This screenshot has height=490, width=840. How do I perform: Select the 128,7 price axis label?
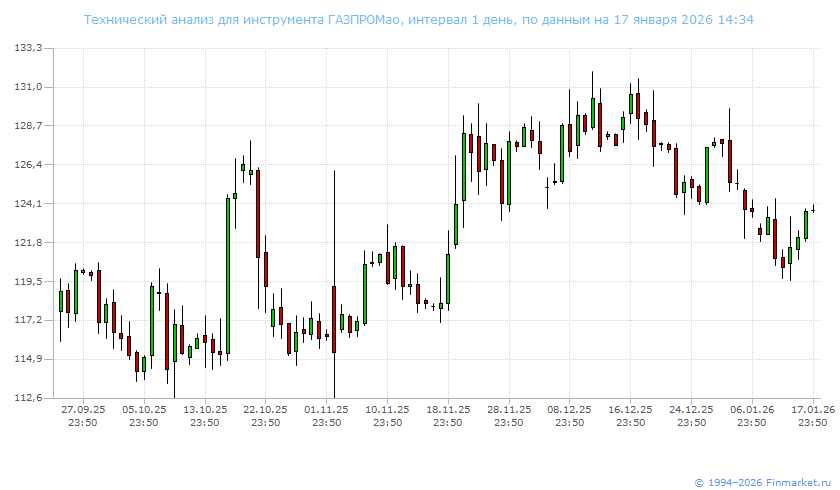[x=29, y=127]
